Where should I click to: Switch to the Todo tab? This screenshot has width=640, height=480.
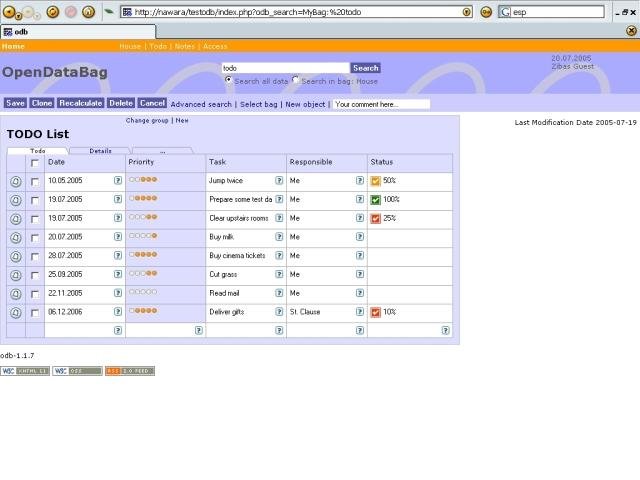pos(38,151)
